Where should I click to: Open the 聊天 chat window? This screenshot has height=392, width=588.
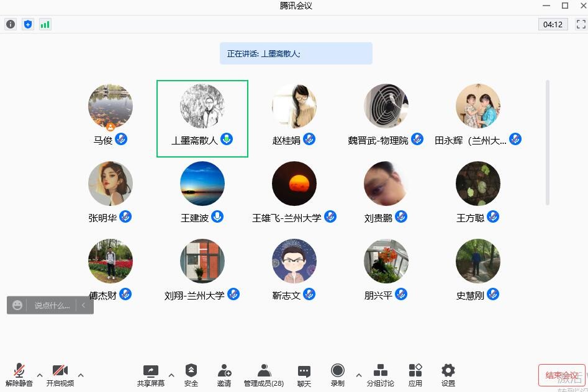click(304, 375)
